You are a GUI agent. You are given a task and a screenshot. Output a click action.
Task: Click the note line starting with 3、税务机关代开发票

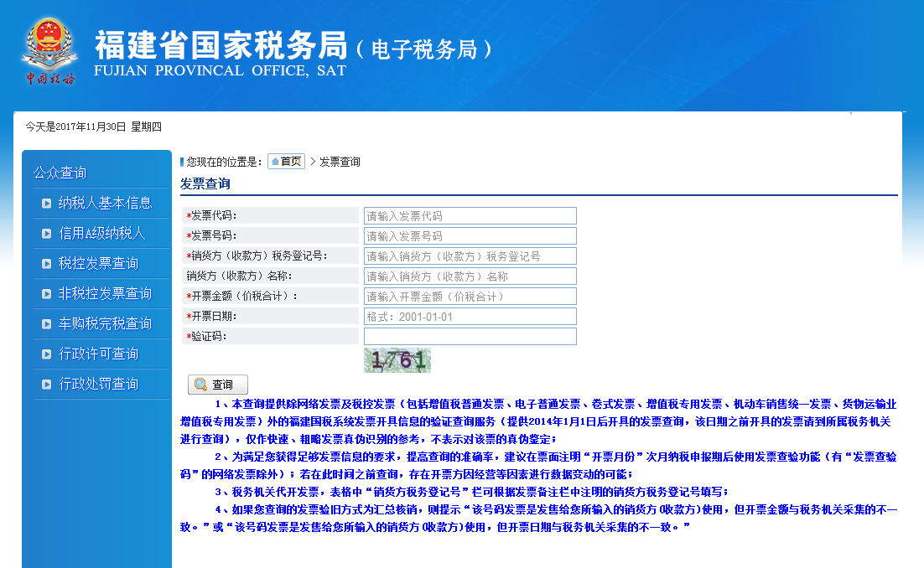pos(471,492)
